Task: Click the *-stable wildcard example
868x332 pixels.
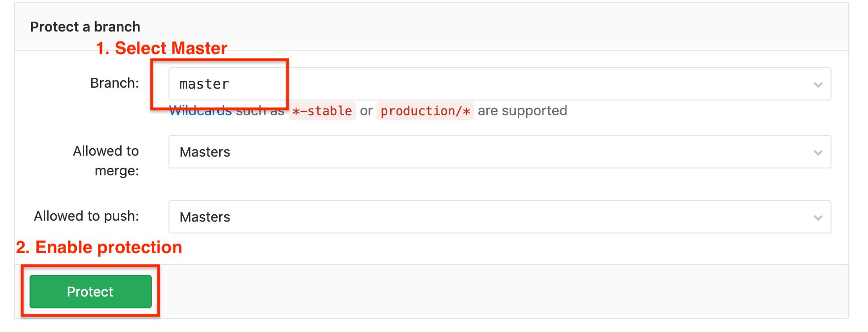Action: (x=322, y=111)
